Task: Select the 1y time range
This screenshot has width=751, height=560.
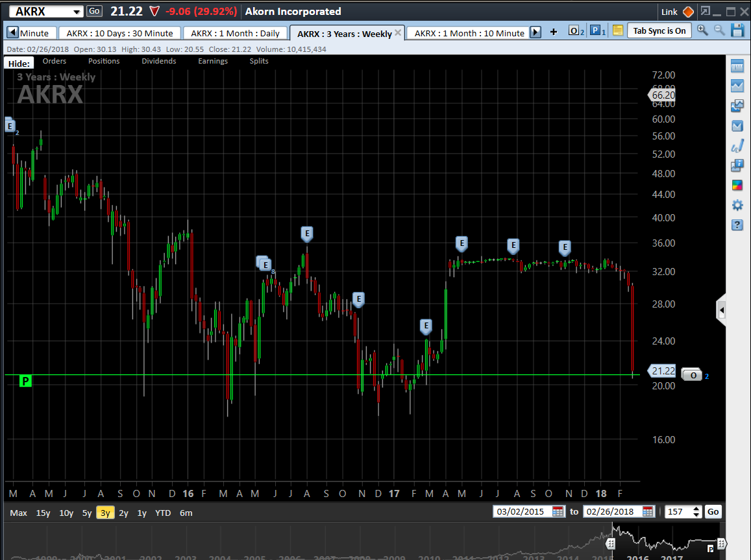Action: pos(142,513)
